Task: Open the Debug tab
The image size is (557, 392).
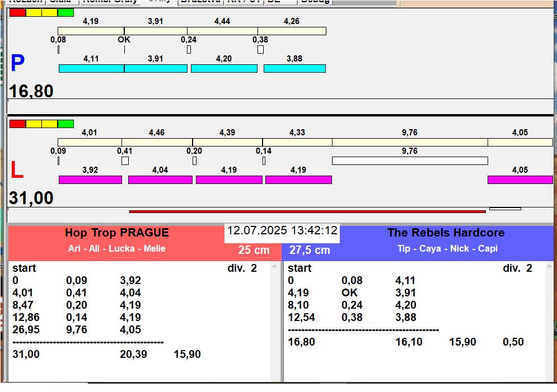Action: click(315, 2)
